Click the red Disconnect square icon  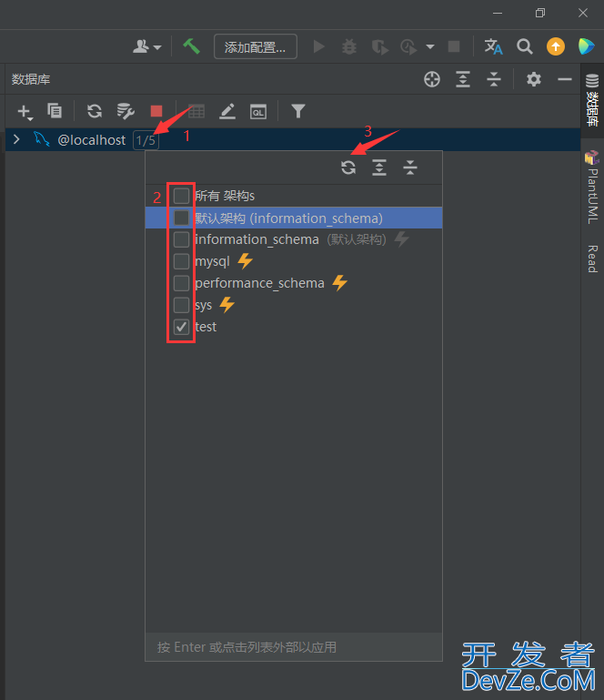click(156, 111)
